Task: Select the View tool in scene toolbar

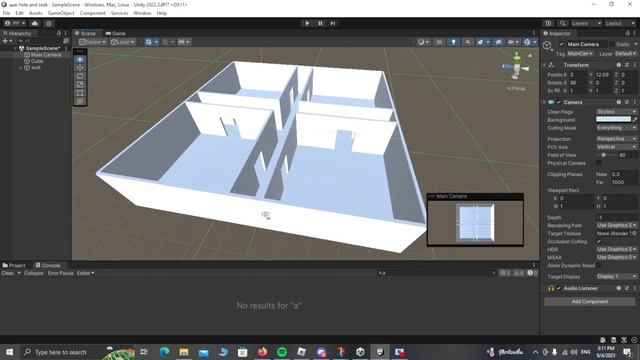Action: (x=80, y=60)
